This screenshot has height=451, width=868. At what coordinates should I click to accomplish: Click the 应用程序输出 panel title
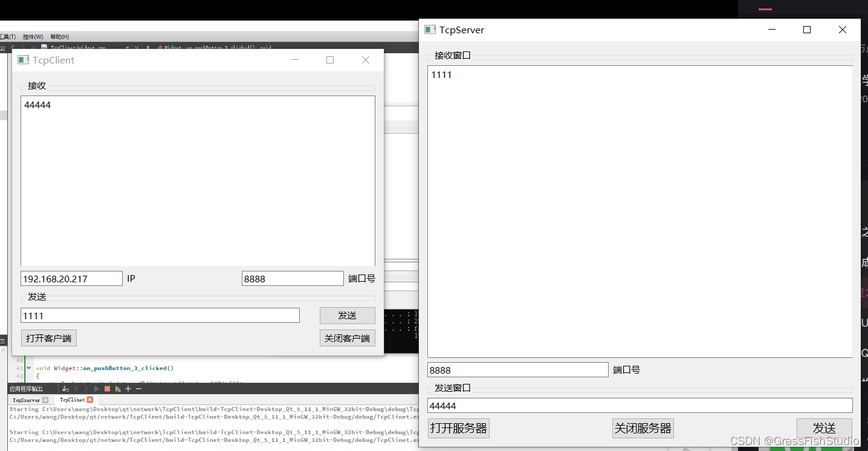coord(26,389)
